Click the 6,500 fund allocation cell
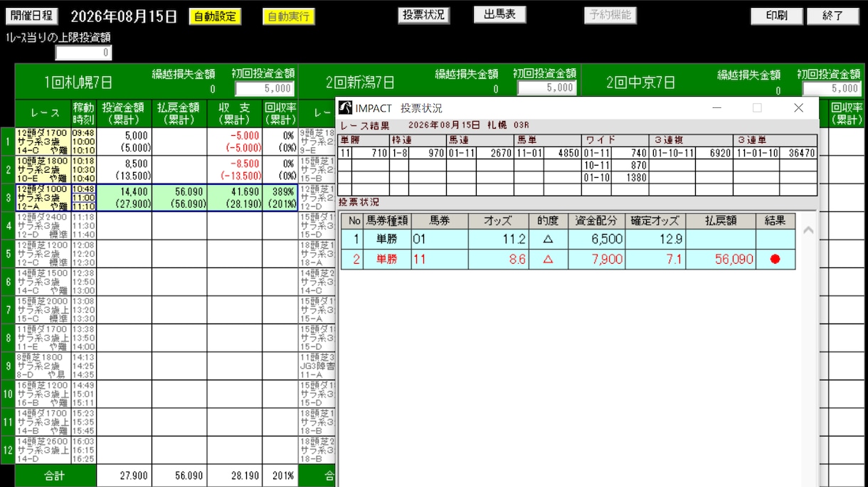Image resolution: width=868 pixels, height=487 pixels. 598,240
